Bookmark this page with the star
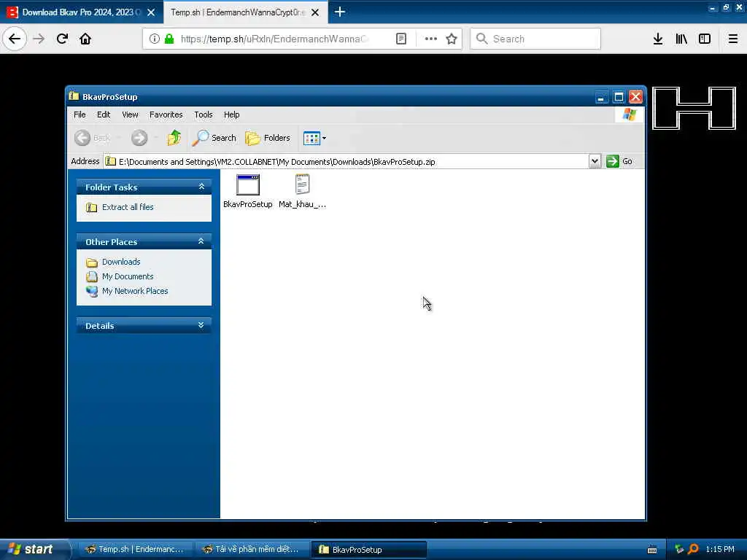 click(452, 39)
